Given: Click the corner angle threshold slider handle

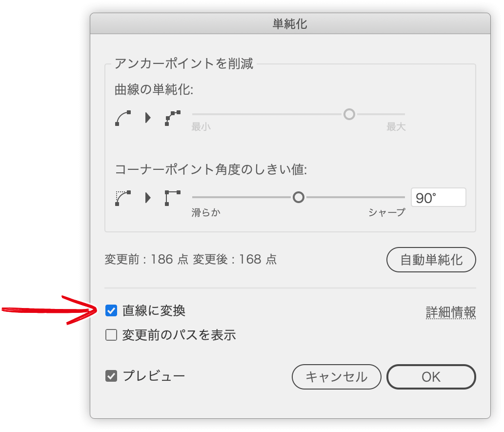Looking at the screenshot, I should [299, 197].
